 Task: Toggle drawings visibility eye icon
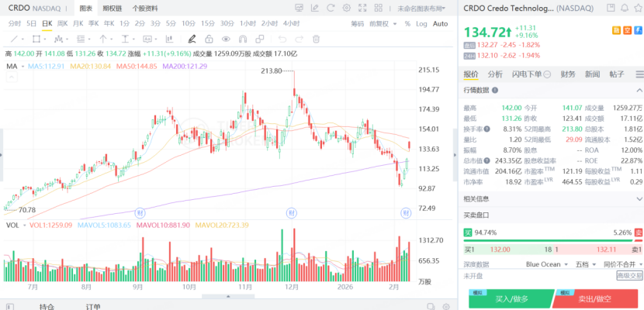tap(226, 40)
